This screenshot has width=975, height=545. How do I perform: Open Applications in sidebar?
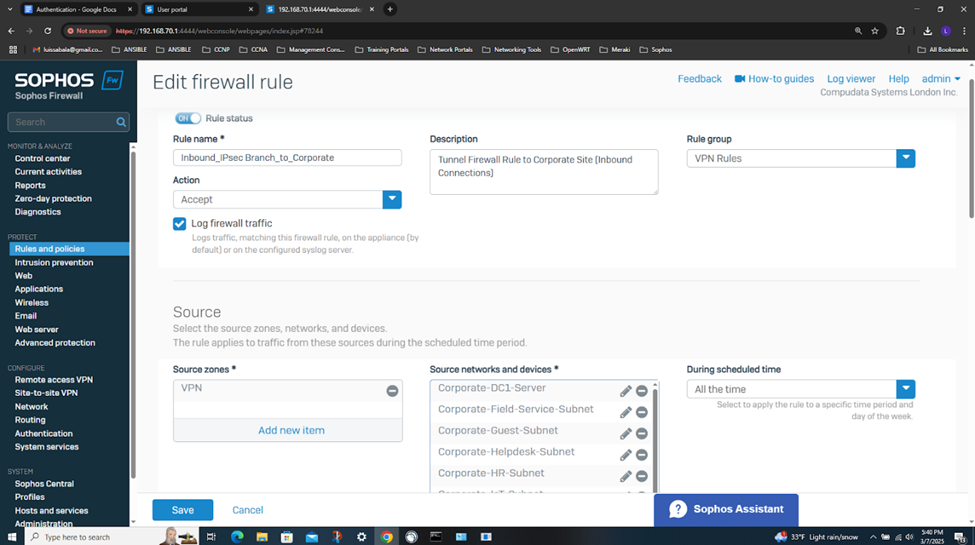[39, 289]
